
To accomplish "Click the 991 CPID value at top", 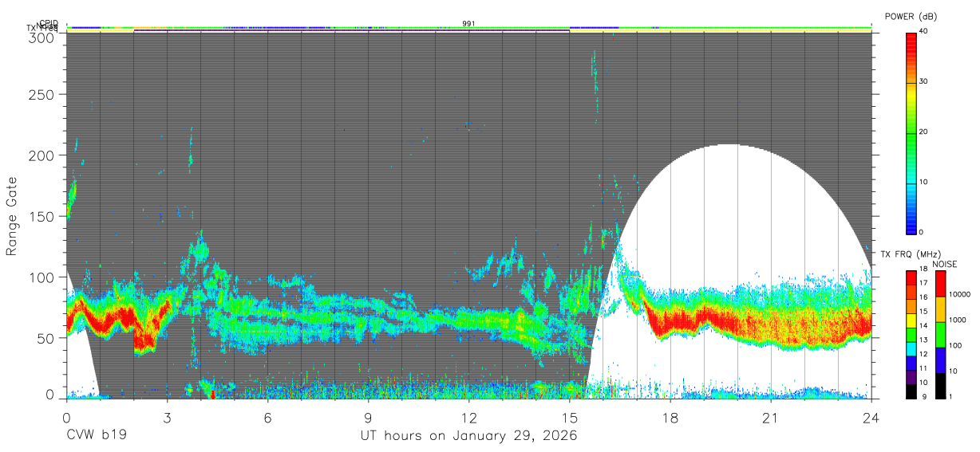I will [x=468, y=24].
